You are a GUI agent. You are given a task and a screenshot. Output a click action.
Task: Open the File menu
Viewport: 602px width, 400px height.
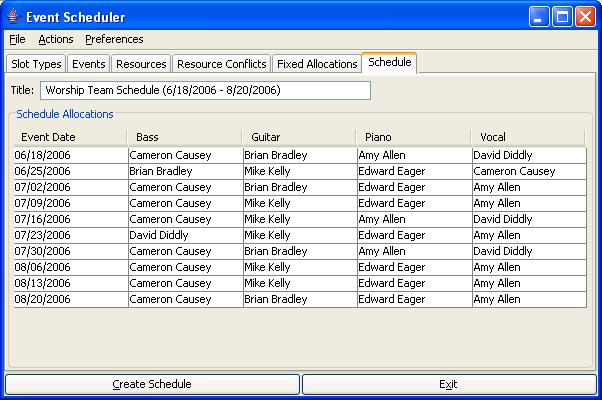pyautogui.click(x=17, y=40)
